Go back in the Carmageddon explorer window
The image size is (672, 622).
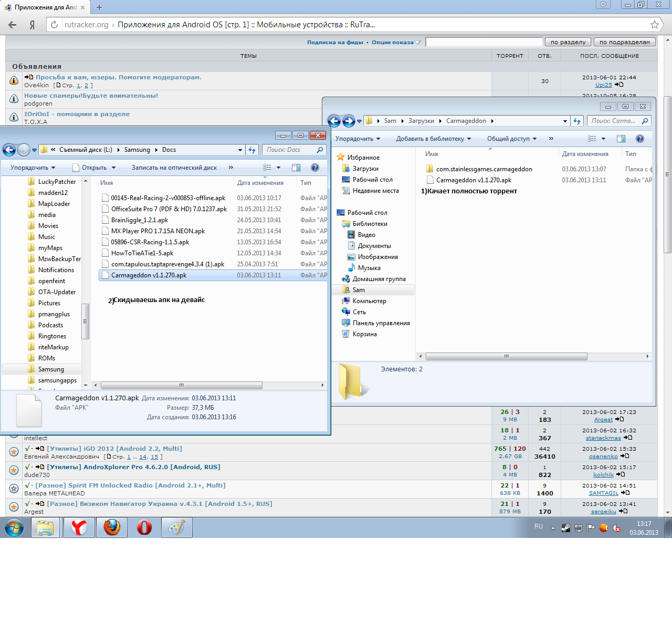334,121
